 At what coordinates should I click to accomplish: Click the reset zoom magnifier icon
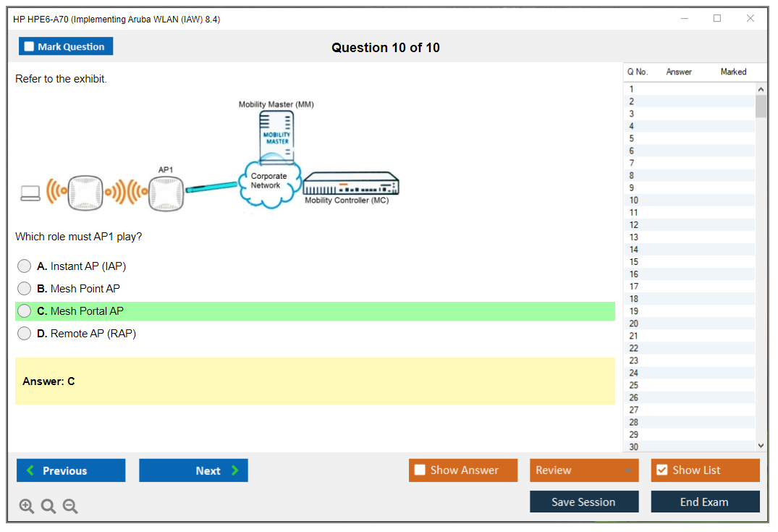48,507
